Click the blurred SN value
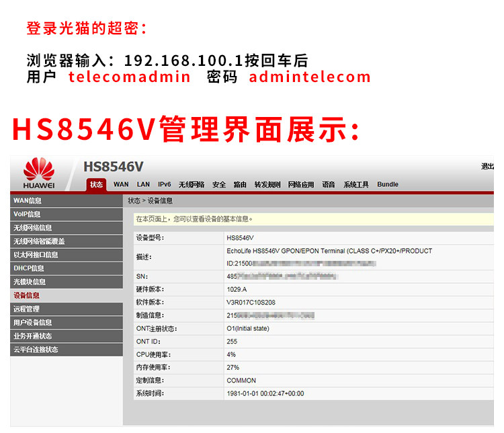Image resolution: width=504 pixels, height=433 pixels. pyautogui.click(x=282, y=276)
